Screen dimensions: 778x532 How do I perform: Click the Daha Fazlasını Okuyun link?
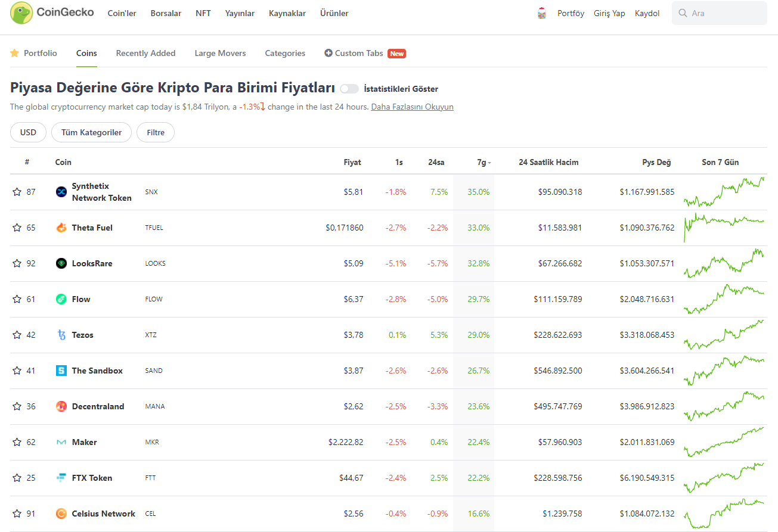(x=412, y=107)
